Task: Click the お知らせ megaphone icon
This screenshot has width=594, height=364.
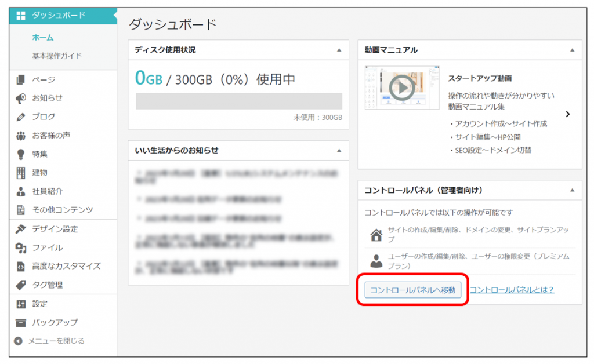Action: pyautogui.click(x=21, y=98)
